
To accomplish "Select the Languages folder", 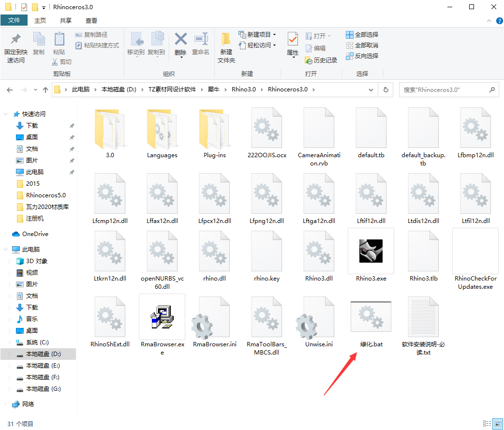I will click(x=162, y=133).
